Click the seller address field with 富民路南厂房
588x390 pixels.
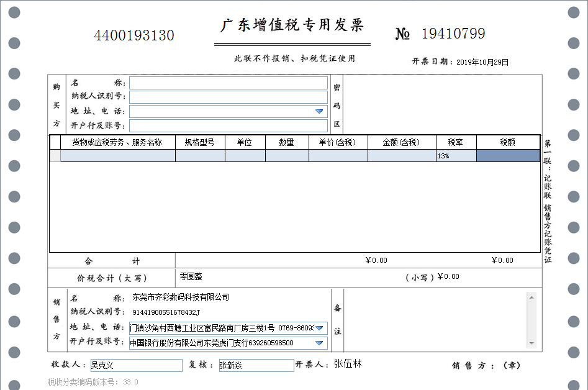(x=228, y=328)
